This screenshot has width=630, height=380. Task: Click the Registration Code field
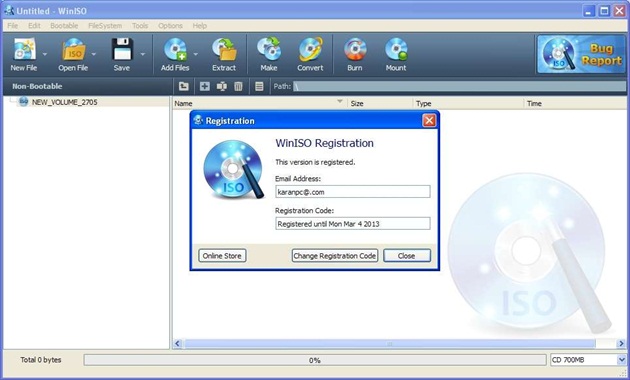pos(353,224)
